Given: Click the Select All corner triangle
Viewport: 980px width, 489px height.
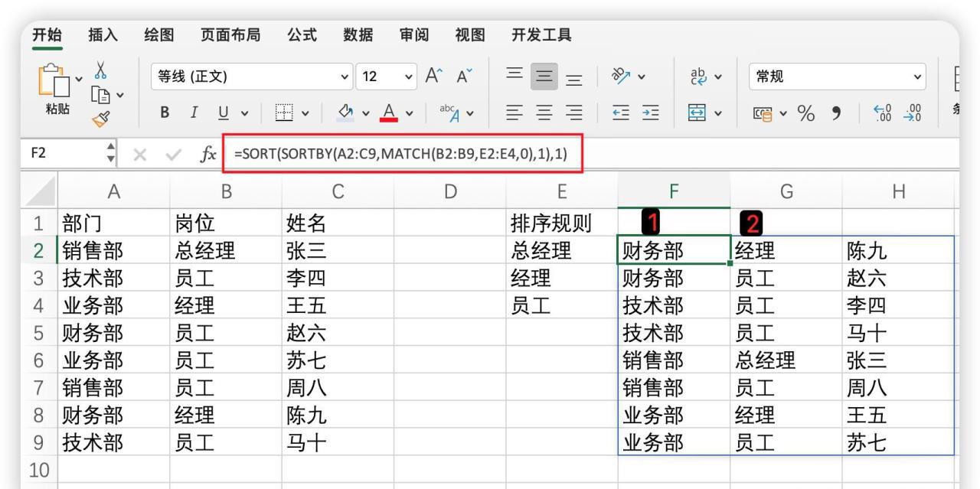Looking at the screenshot, I should point(41,191).
